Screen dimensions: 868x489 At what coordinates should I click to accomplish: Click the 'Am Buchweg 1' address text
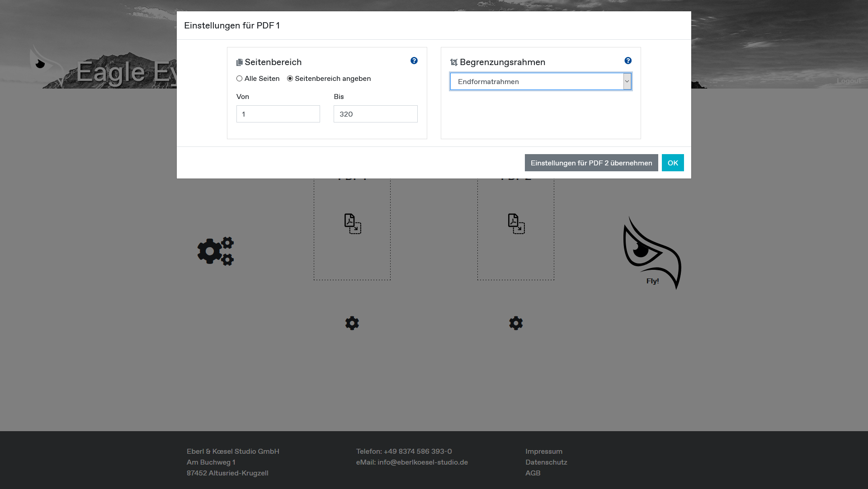(211, 462)
